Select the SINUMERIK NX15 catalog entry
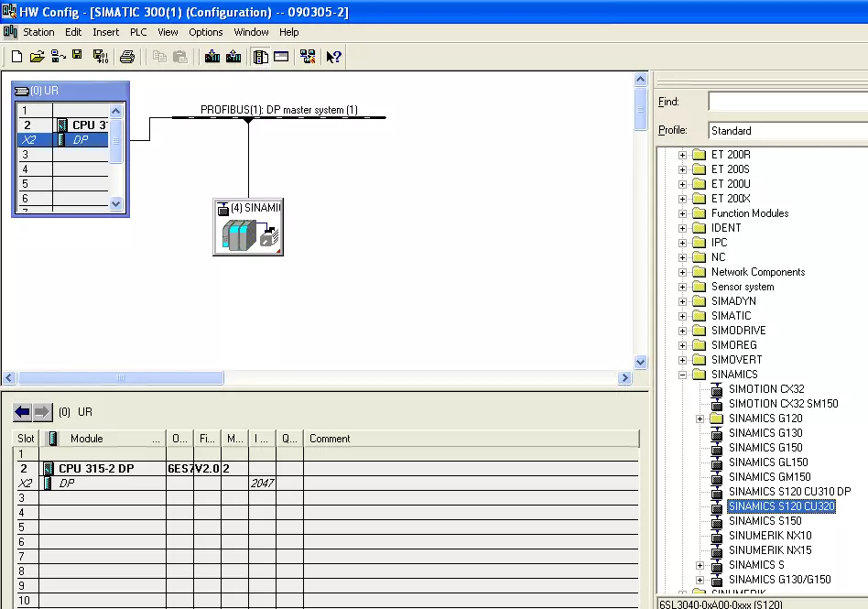This screenshot has width=868, height=609. tap(770, 550)
